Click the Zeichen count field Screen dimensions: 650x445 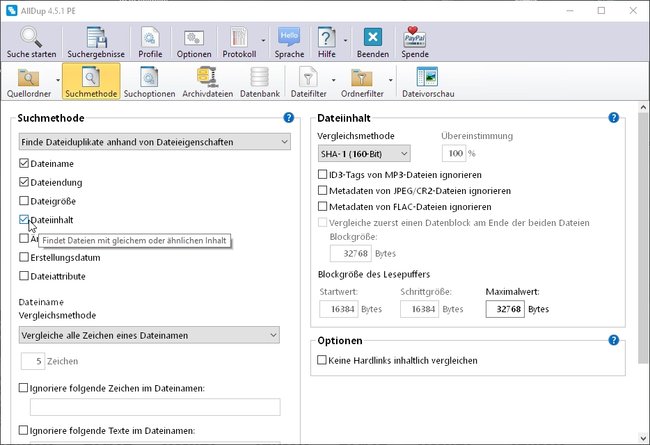pyautogui.click(x=33, y=361)
